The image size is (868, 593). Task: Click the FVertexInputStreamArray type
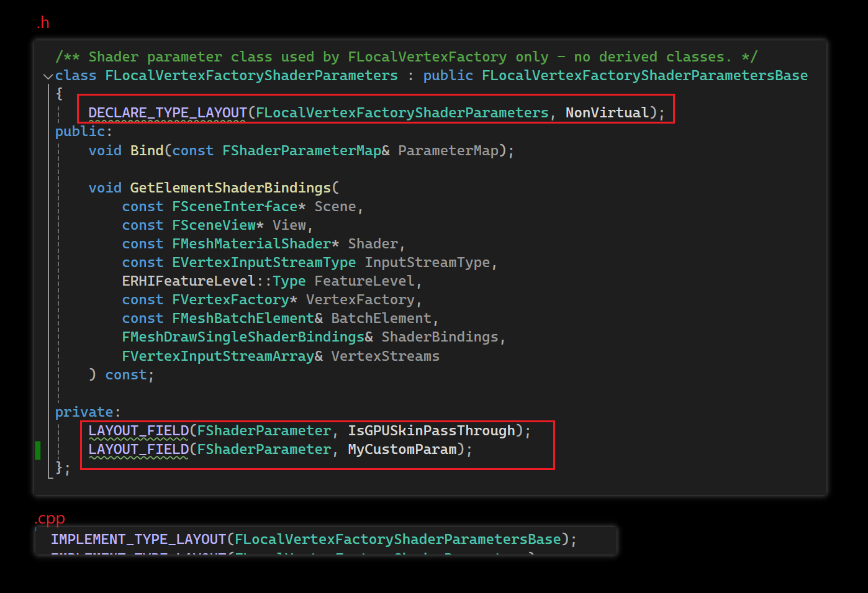(218, 356)
